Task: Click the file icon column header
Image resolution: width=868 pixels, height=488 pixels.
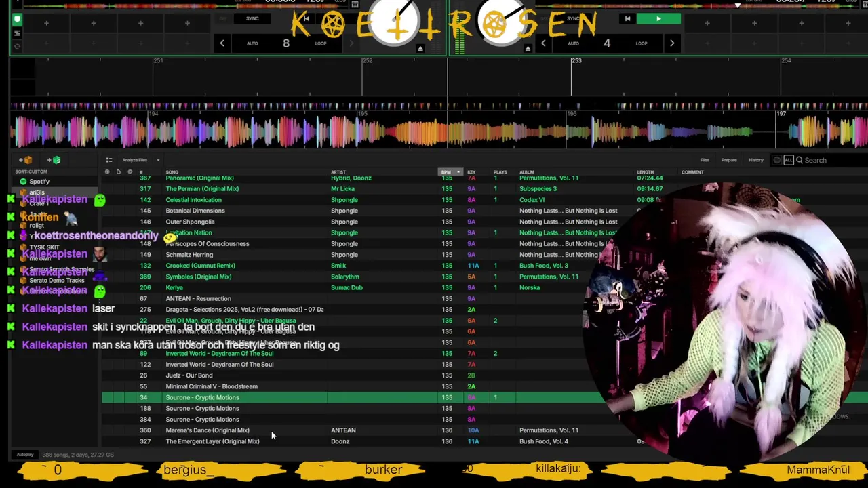Action: [118, 172]
